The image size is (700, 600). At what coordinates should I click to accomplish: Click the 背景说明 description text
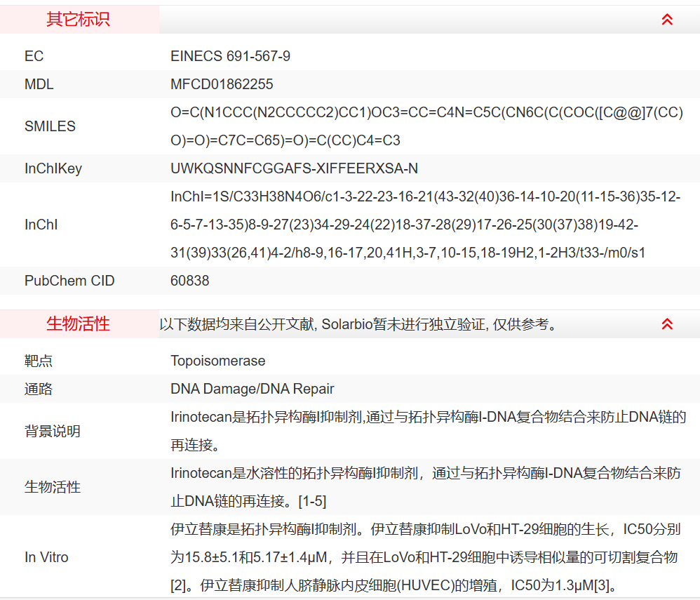427,431
